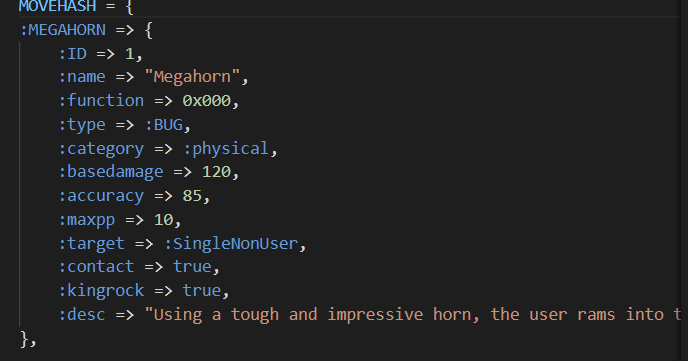Place cursor on basedamage value 120
688x361 pixels.
point(216,172)
